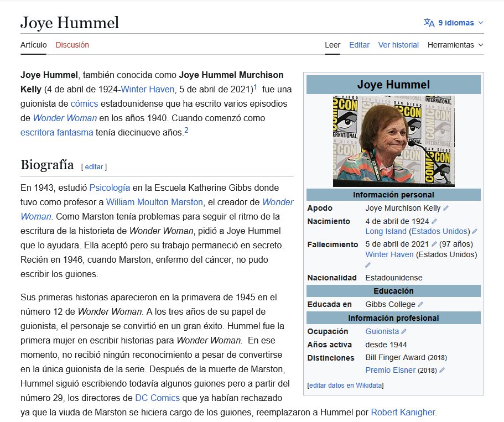Click the Joye Hummel infobox title

point(393,85)
